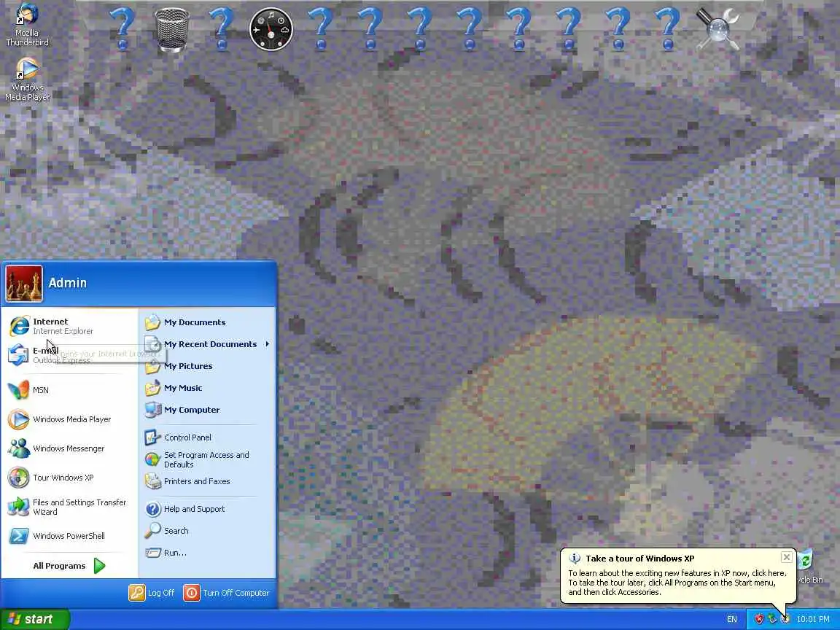The height and width of the screenshot is (630, 840).
Task: Select Windows Media Player desktop shortcut
Action: (x=27, y=79)
